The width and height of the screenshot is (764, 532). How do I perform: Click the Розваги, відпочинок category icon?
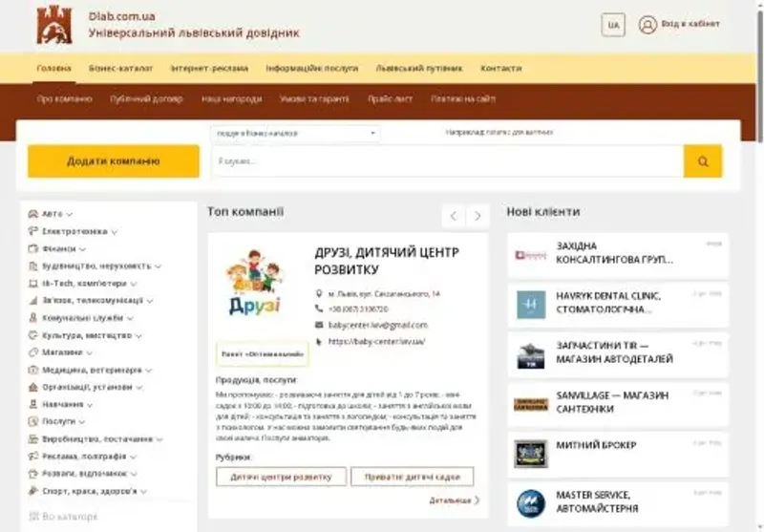pos(33,474)
